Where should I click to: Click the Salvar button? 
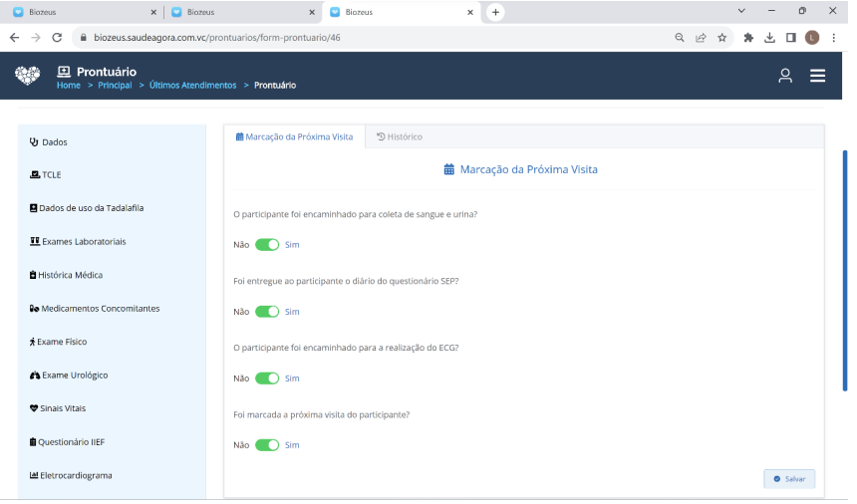[x=789, y=479]
